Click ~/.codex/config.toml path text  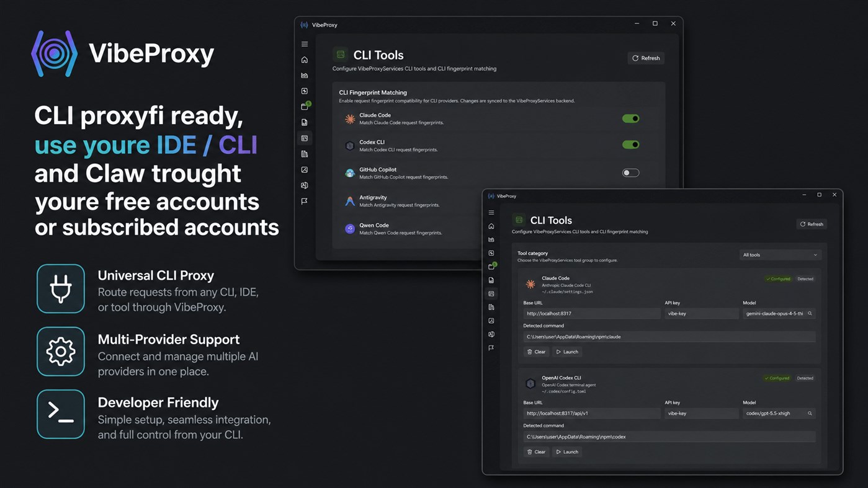(563, 392)
